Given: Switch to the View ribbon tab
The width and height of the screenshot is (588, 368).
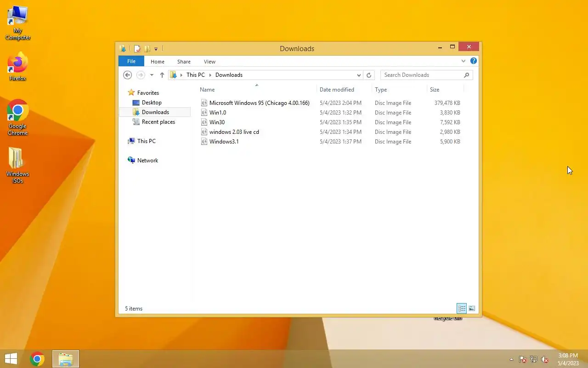Looking at the screenshot, I should click(x=209, y=61).
